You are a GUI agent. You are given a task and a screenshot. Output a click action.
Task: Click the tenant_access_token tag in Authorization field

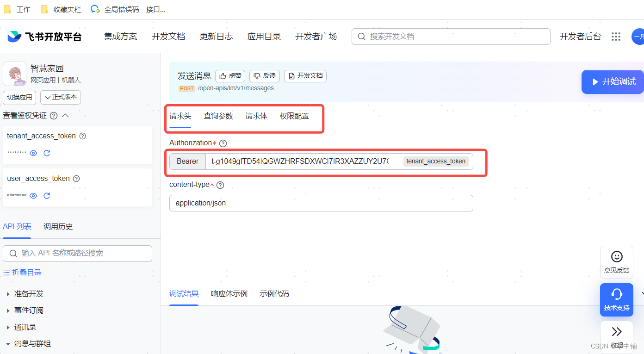tap(436, 161)
